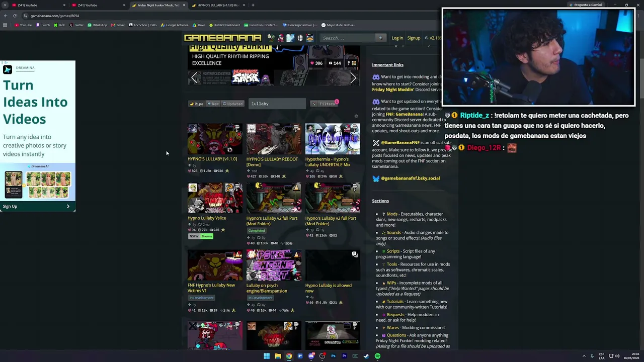Screen dimensions: 644x362
Task: Open the Filters dropdown
Action: coord(324,104)
